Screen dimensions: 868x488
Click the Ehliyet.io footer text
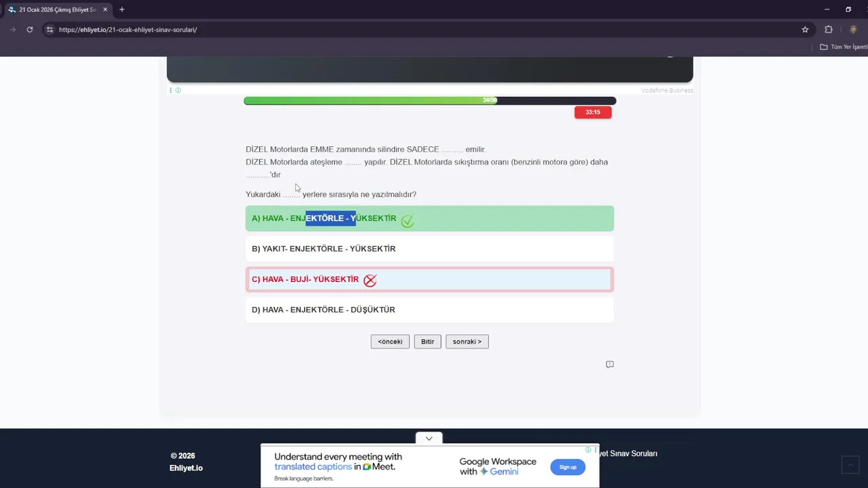186,468
